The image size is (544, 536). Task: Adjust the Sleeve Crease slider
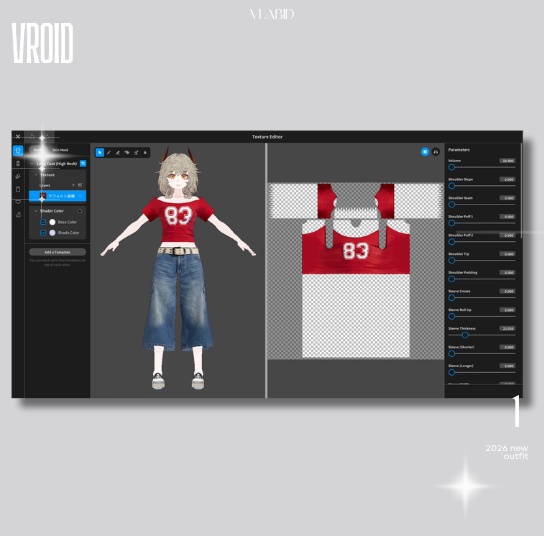coord(482,298)
